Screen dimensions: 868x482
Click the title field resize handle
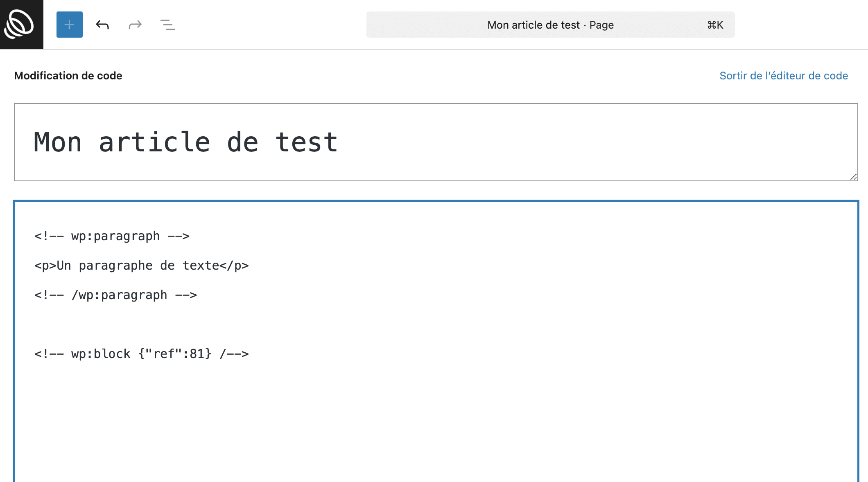pos(853,177)
